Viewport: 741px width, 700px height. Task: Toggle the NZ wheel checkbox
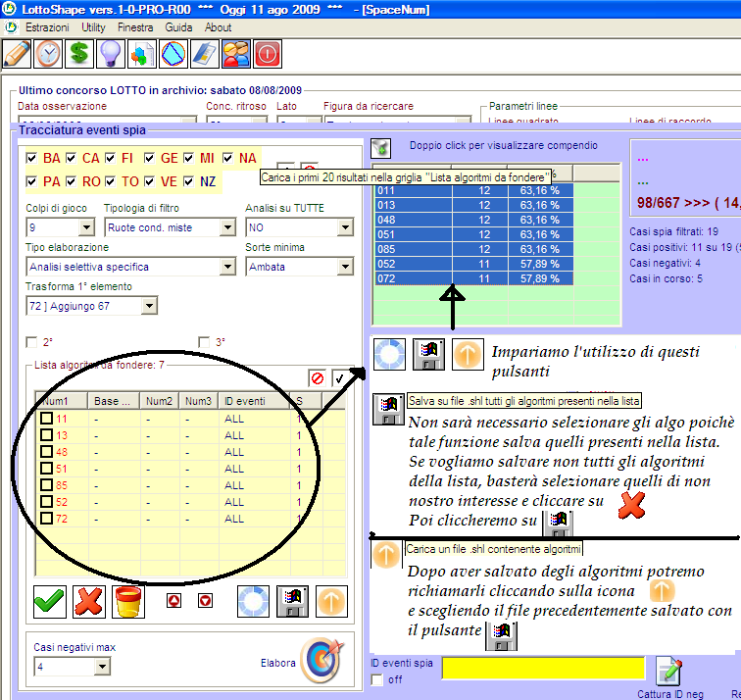188,181
